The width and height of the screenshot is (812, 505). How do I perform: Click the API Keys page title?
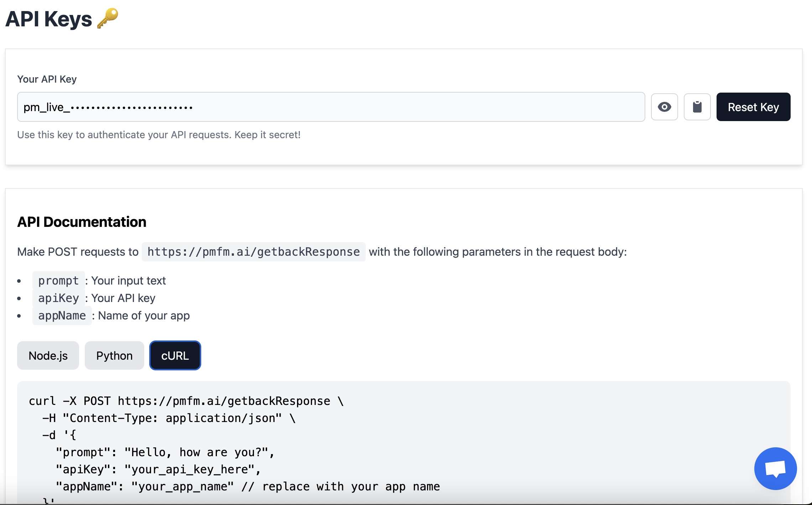49,19
